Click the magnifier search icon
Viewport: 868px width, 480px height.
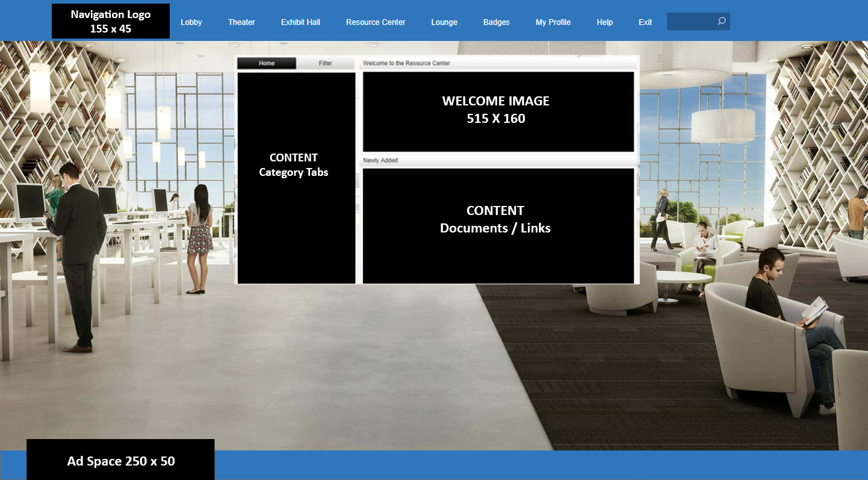[721, 22]
